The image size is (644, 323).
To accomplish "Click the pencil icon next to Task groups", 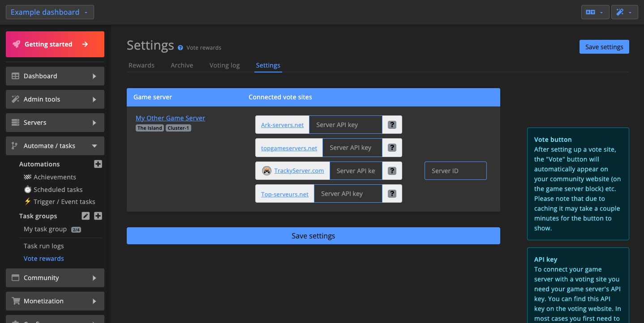I will pyautogui.click(x=86, y=216).
